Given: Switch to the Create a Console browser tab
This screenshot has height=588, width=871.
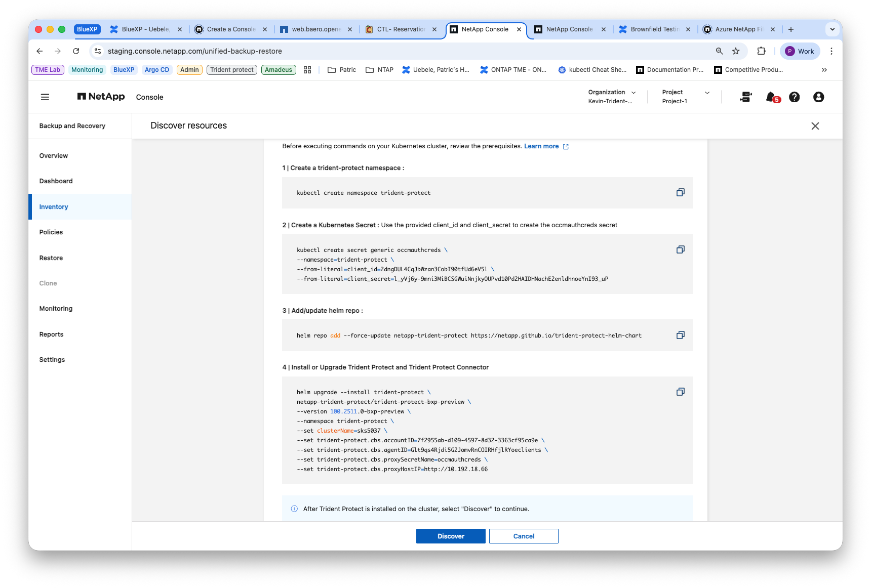Looking at the screenshot, I should (x=231, y=29).
